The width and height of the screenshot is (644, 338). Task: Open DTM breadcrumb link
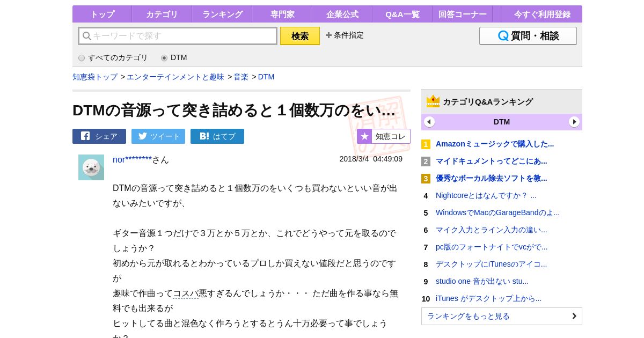click(266, 77)
